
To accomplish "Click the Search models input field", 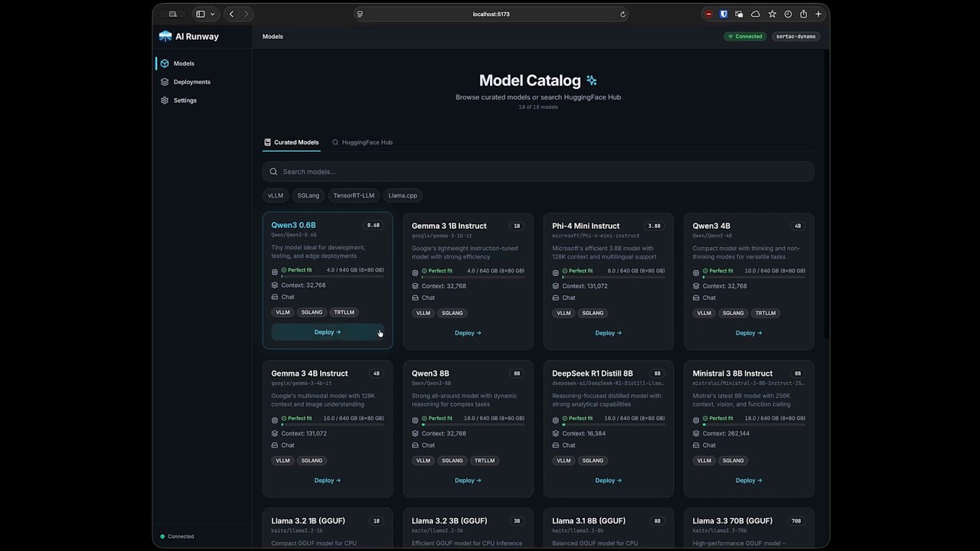I will tap(538, 171).
